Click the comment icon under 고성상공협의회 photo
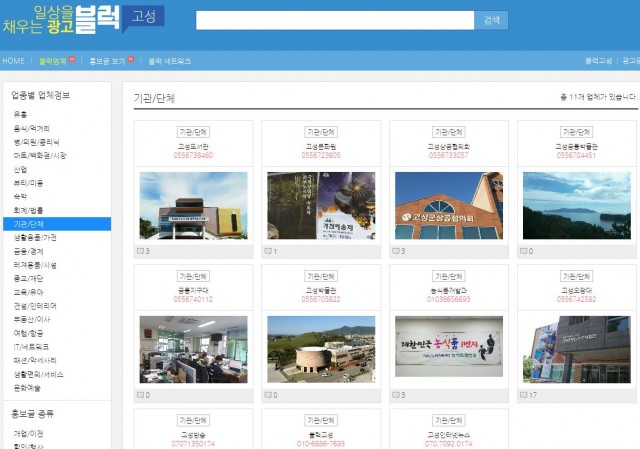Screen dimensions: 640x449 (x=396, y=251)
